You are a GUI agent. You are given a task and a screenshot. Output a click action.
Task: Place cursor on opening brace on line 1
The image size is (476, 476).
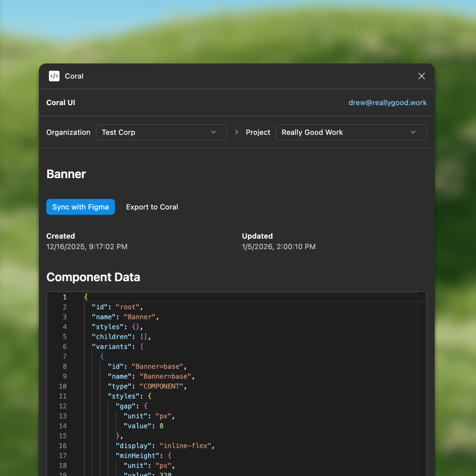pyautogui.click(x=86, y=297)
